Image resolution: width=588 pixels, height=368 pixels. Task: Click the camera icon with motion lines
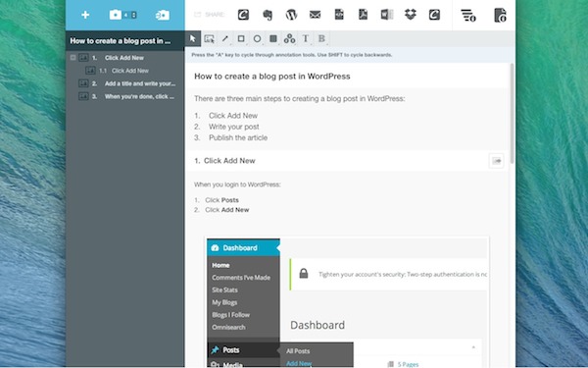tap(163, 15)
